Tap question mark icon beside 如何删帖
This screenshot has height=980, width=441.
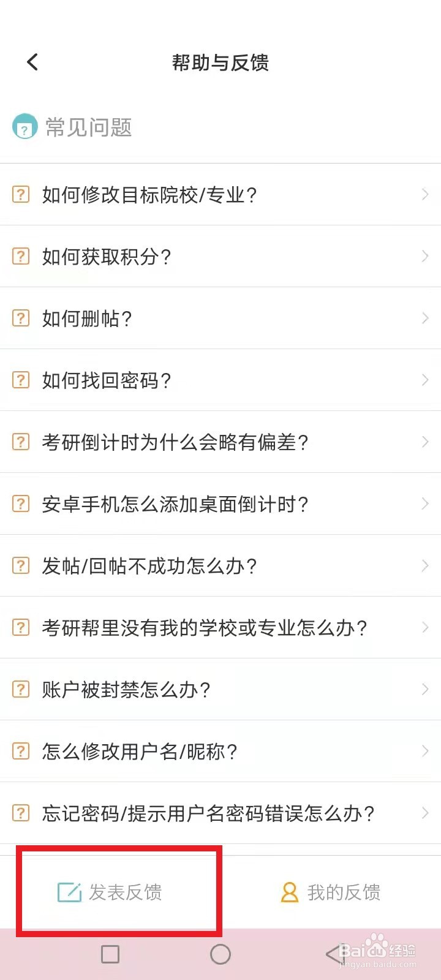(21, 318)
